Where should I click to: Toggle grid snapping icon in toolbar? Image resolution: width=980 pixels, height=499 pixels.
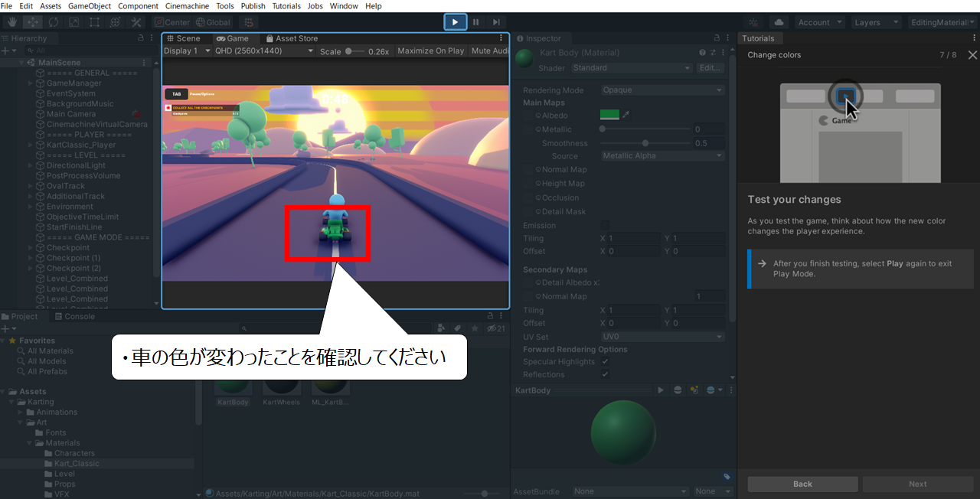pyautogui.click(x=248, y=22)
